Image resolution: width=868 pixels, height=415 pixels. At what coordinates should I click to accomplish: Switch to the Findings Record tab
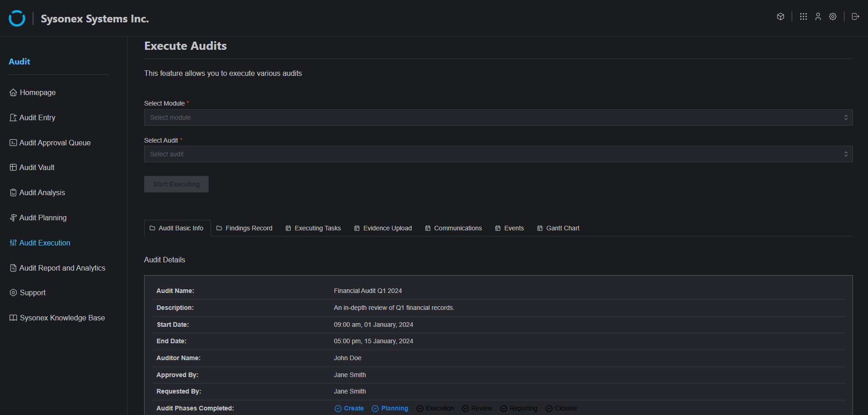click(244, 228)
